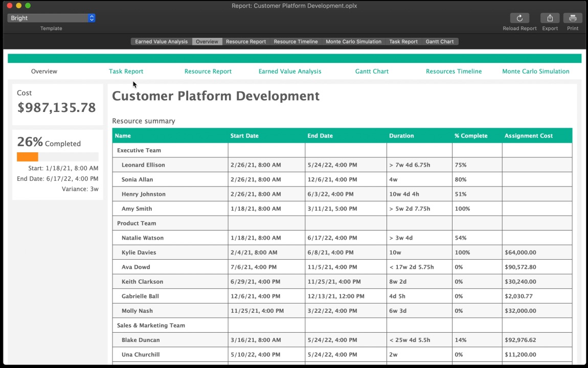Click the Product Team group row
Screen dimensions: 588x368
pyautogui.click(x=342, y=223)
